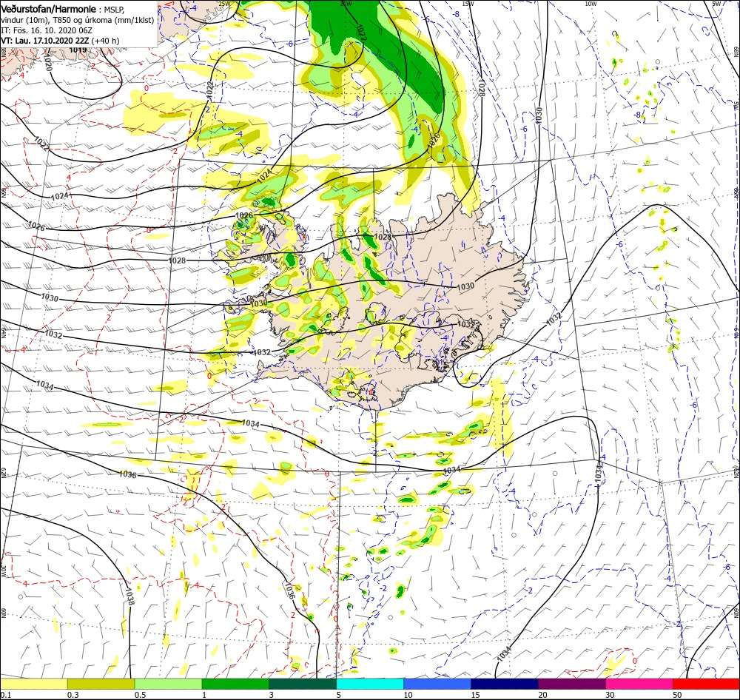Viewport: 740px width, 700px height.
Task: Pick the blue 10–15 legend color band
Action: click(437, 684)
